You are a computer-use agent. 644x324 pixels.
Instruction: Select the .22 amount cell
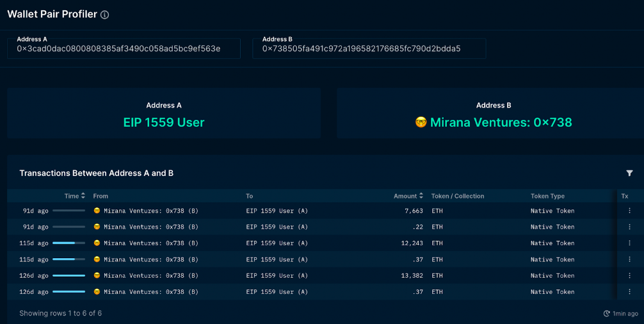[417, 227]
